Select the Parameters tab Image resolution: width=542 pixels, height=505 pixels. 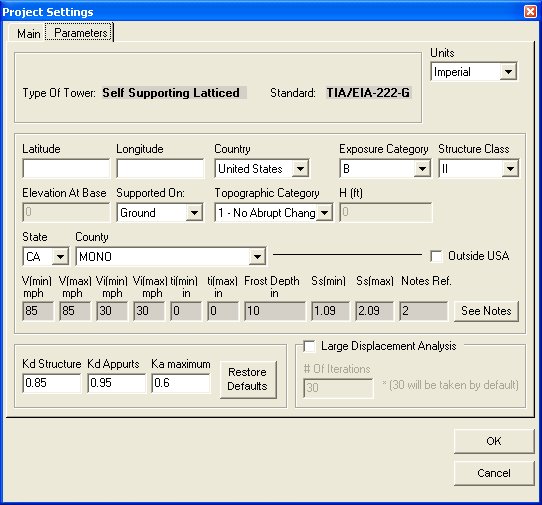tap(80, 33)
